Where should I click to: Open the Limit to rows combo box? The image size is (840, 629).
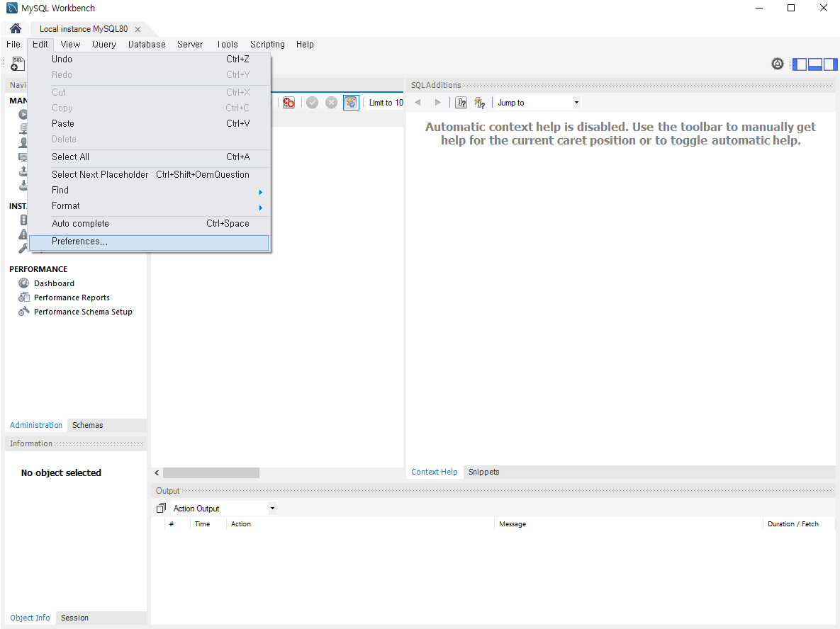click(x=386, y=102)
